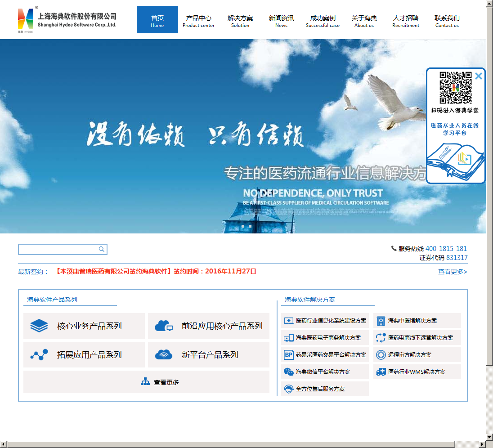Click the Hydee company logo
The height and width of the screenshot is (448, 493).
[x=67, y=20]
